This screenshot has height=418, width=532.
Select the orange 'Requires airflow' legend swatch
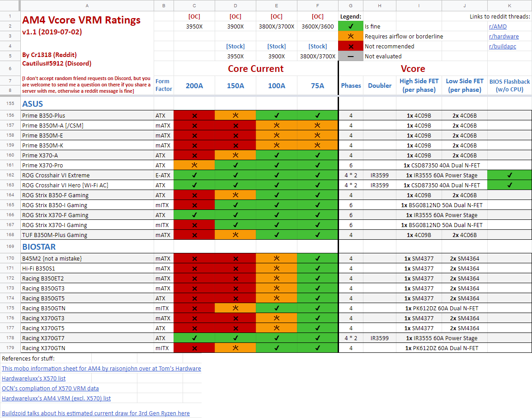pos(350,36)
